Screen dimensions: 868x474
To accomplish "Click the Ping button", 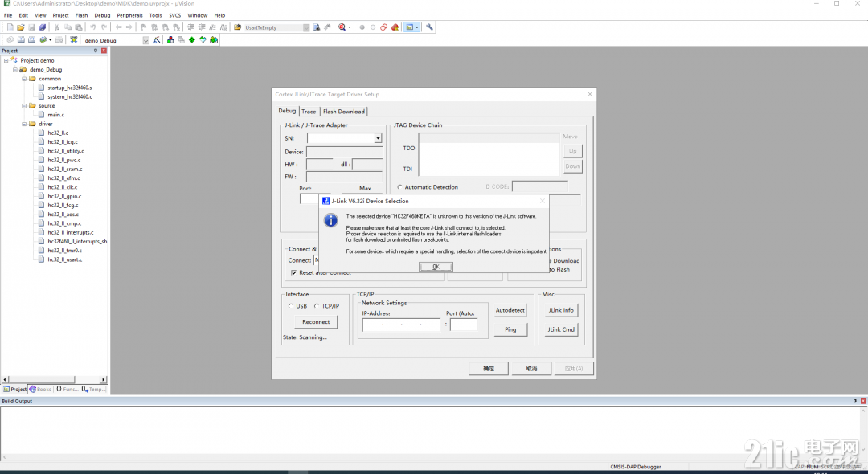I will coord(510,329).
